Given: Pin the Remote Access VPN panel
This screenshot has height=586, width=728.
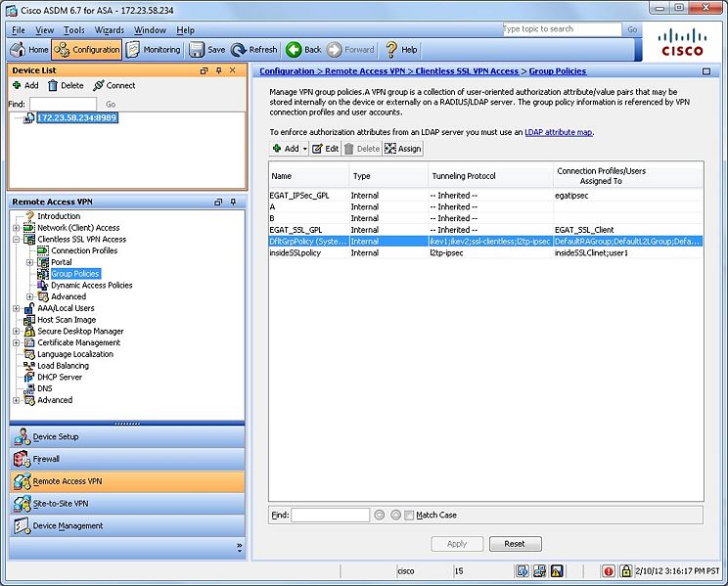Looking at the screenshot, I should [x=233, y=202].
